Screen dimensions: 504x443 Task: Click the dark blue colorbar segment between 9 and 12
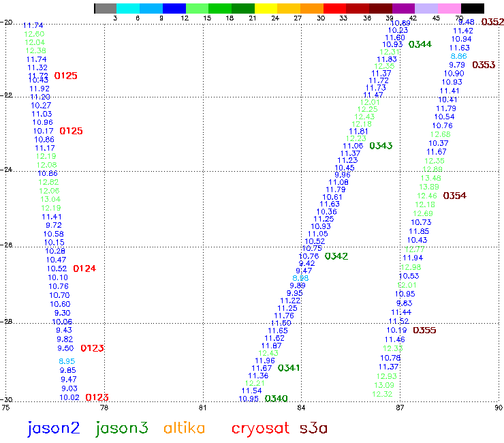[174, 8]
